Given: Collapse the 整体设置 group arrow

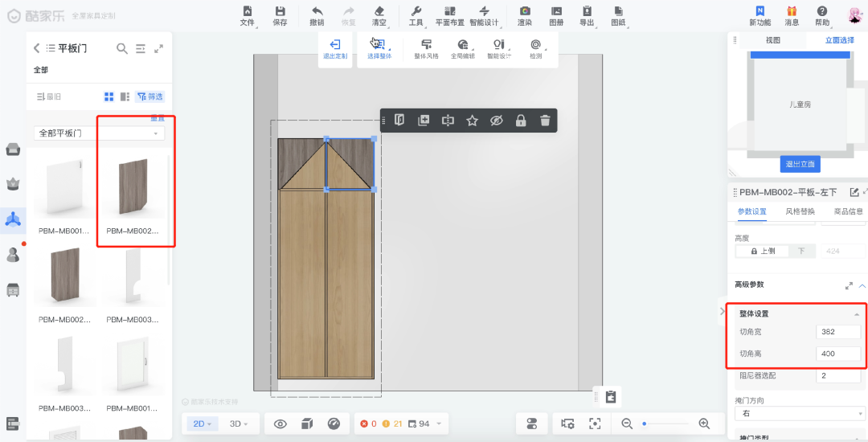Looking at the screenshot, I should click(856, 313).
